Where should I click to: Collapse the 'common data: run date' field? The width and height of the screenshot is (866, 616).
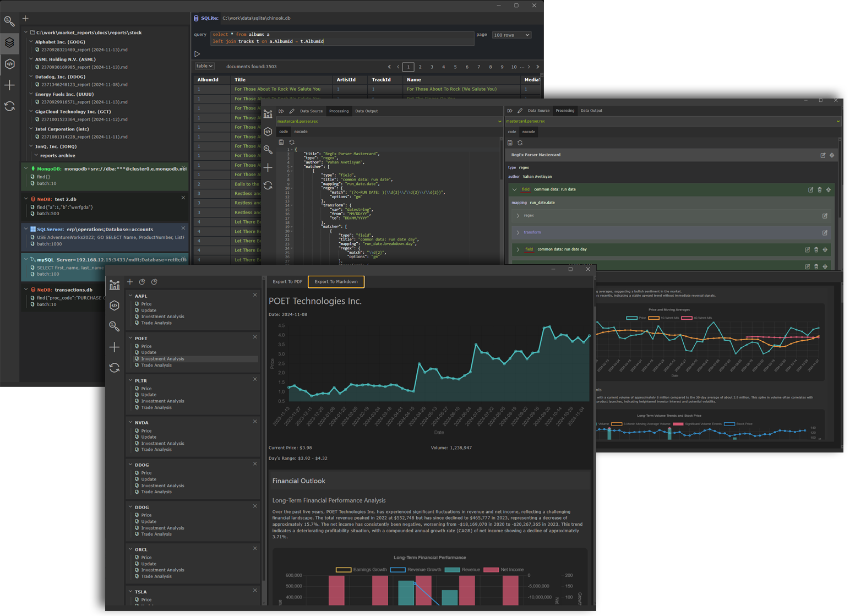[x=515, y=190]
